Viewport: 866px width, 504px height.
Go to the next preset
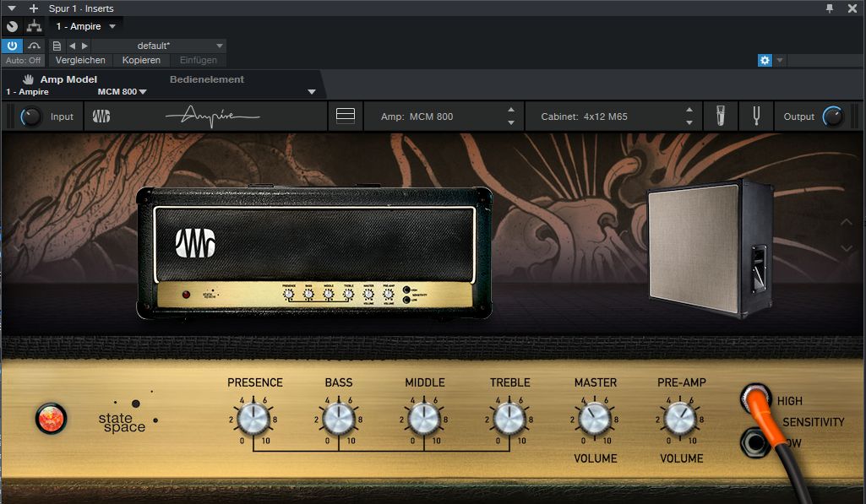point(84,46)
